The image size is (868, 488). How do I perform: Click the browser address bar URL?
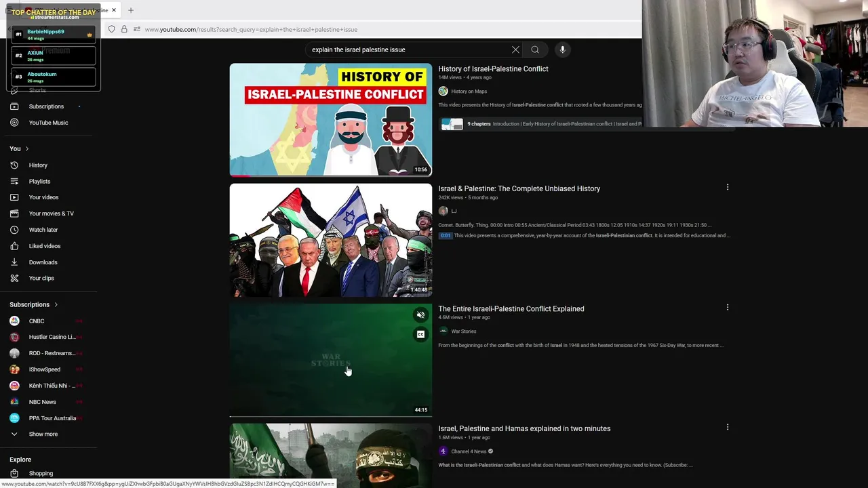pyautogui.click(x=251, y=29)
